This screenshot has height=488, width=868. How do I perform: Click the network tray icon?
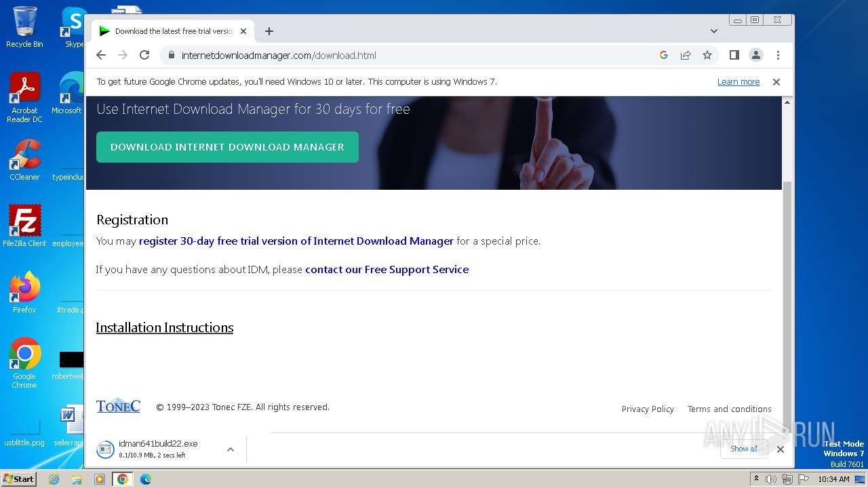(x=787, y=479)
